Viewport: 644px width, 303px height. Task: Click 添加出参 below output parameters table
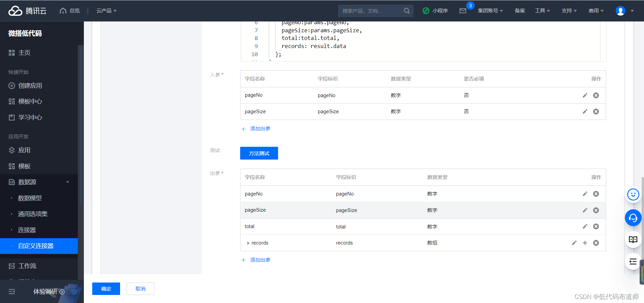click(x=256, y=260)
